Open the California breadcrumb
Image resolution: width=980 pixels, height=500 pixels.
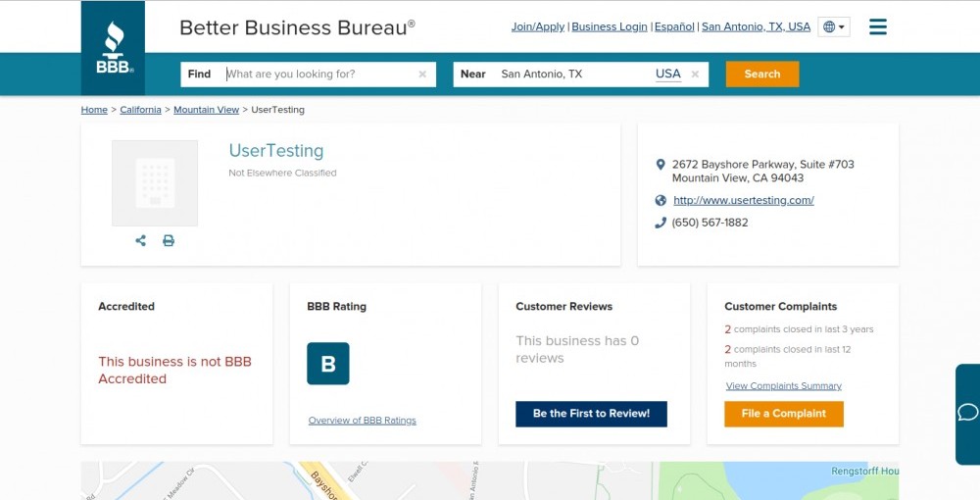click(x=140, y=110)
